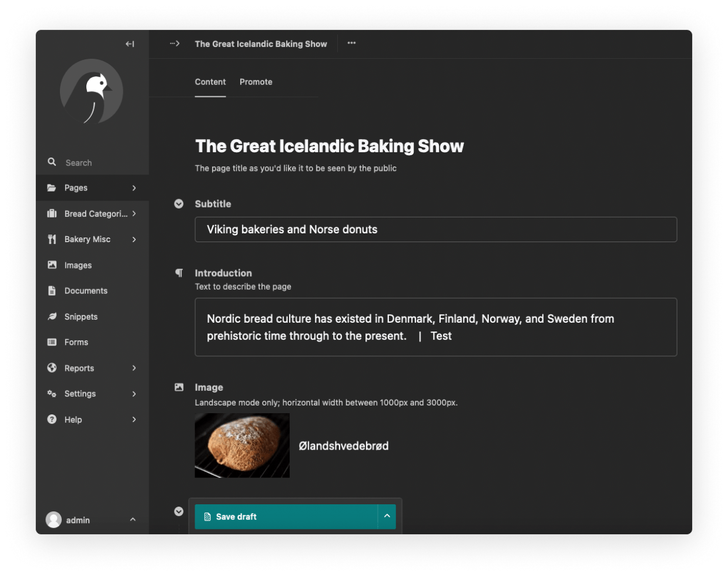728x576 pixels.
Task: Switch to the Promote tab
Action: [x=256, y=82]
